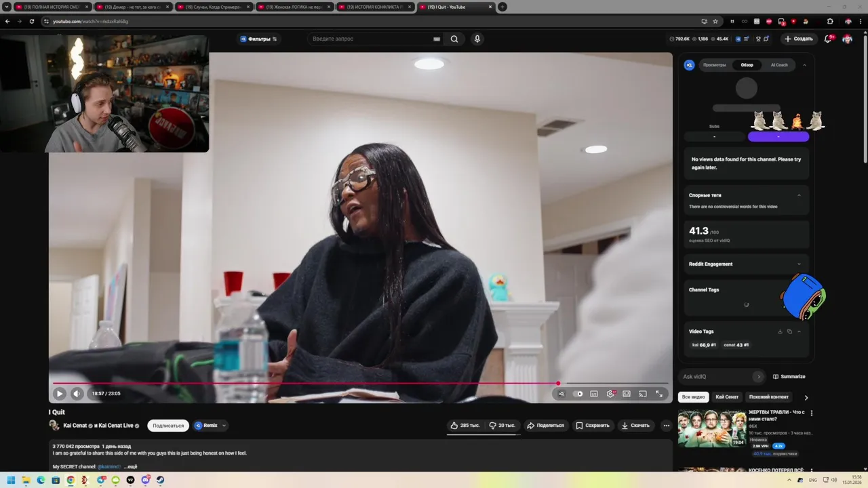This screenshot has height=488, width=868.
Task: Collapse the Спорные теги section
Action: point(799,195)
